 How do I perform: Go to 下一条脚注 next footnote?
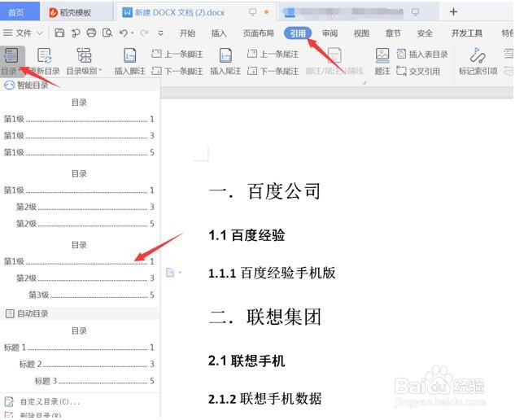click(177, 71)
